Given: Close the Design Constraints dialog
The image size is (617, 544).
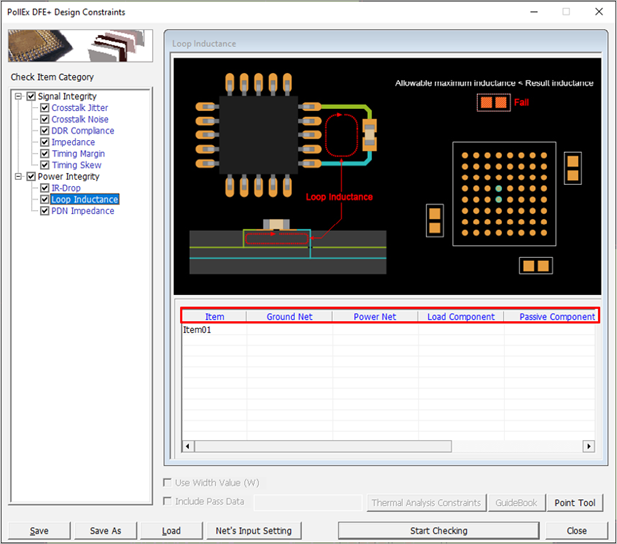Looking at the screenshot, I should click(x=576, y=531).
